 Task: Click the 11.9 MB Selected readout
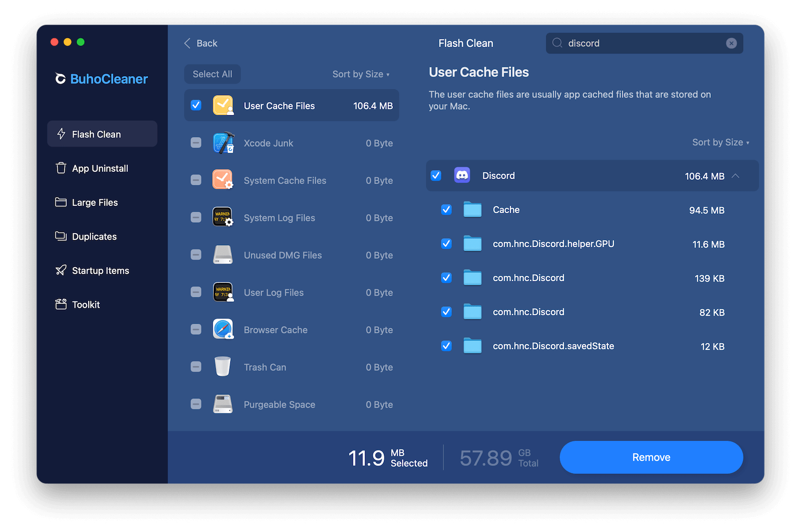click(x=388, y=457)
